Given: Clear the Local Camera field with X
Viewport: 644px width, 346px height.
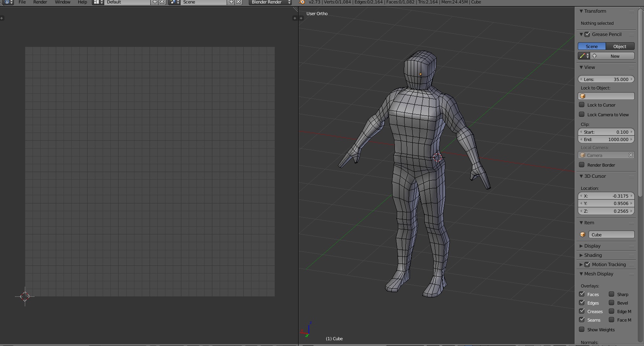Looking at the screenshot, I should click(630, 155).
